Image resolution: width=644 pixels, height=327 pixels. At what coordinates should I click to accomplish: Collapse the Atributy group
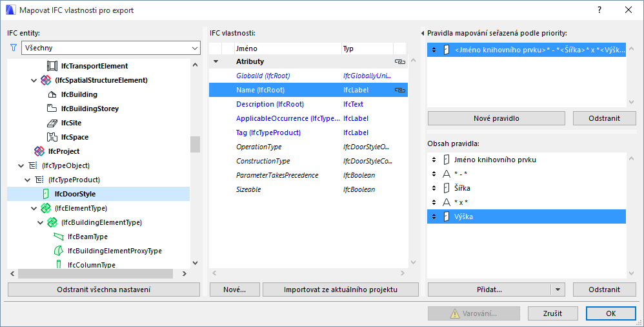(216, 61)
